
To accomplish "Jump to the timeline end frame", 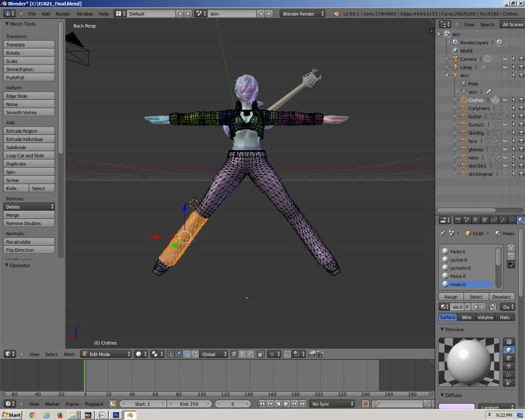I will pyautogui.click(x=303, y=404).
